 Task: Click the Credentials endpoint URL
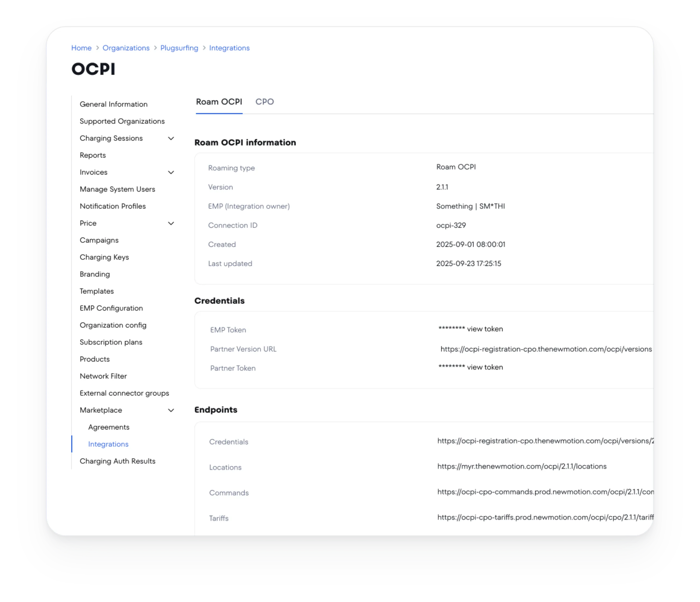tap(545, 441)
